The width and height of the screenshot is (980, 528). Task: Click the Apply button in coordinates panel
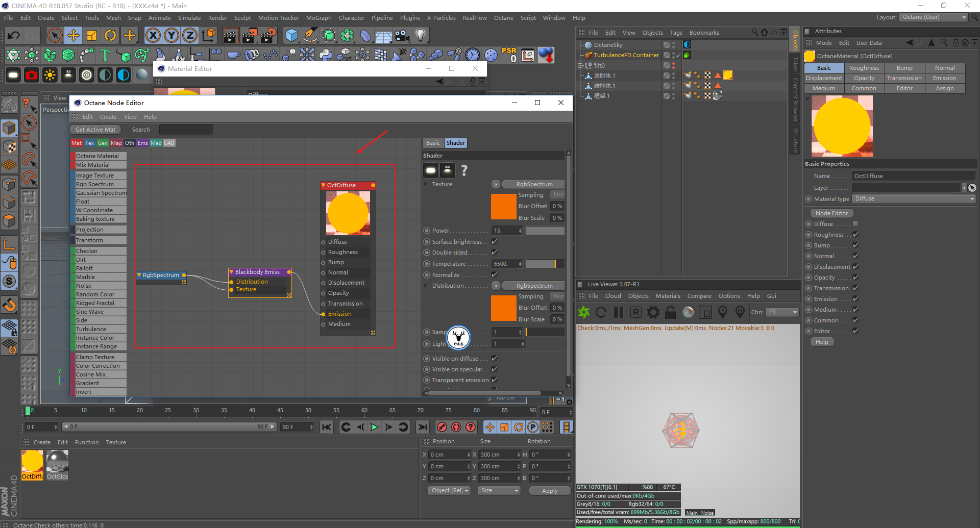pyautogui.click(x=550, y=491)
